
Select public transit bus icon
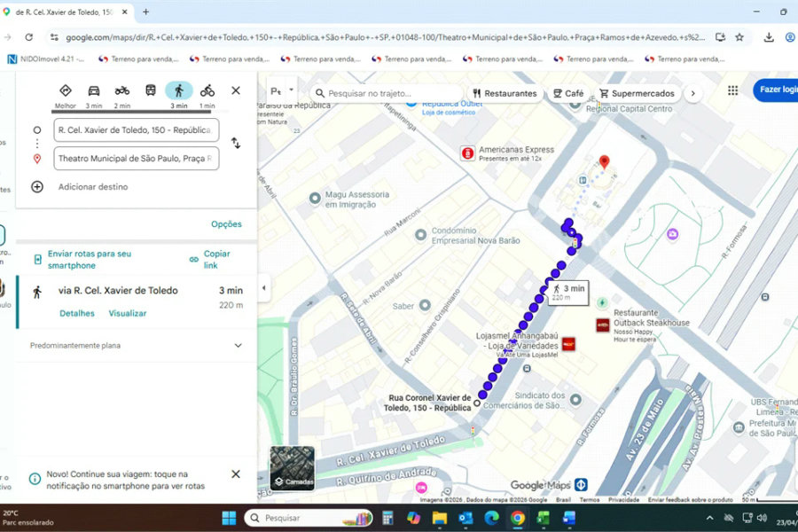151,90
